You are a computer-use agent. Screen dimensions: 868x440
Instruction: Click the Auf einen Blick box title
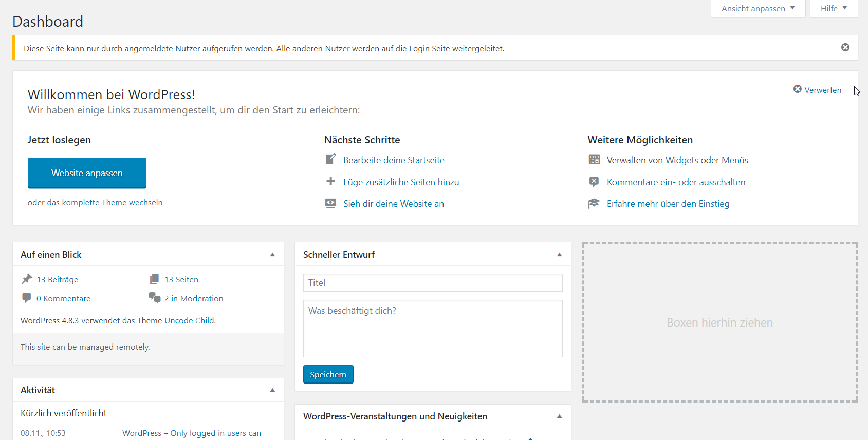pyautogui.click(x=51, y=255)
